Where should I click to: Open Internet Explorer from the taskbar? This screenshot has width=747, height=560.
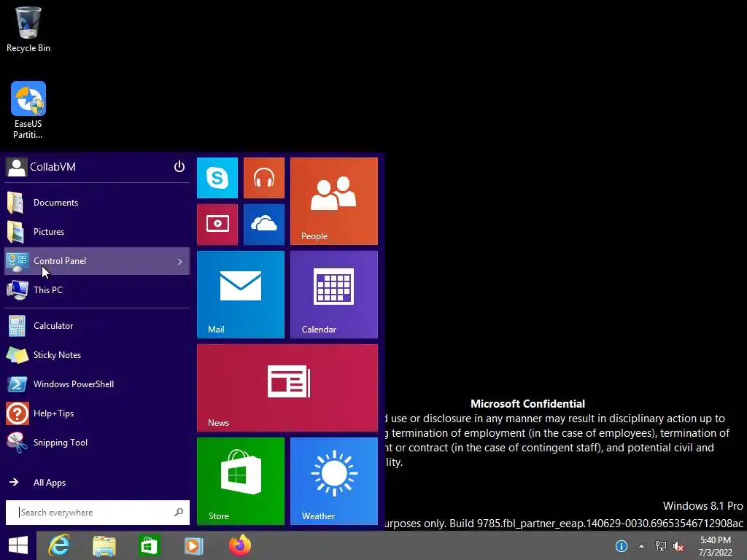(59, 545)
